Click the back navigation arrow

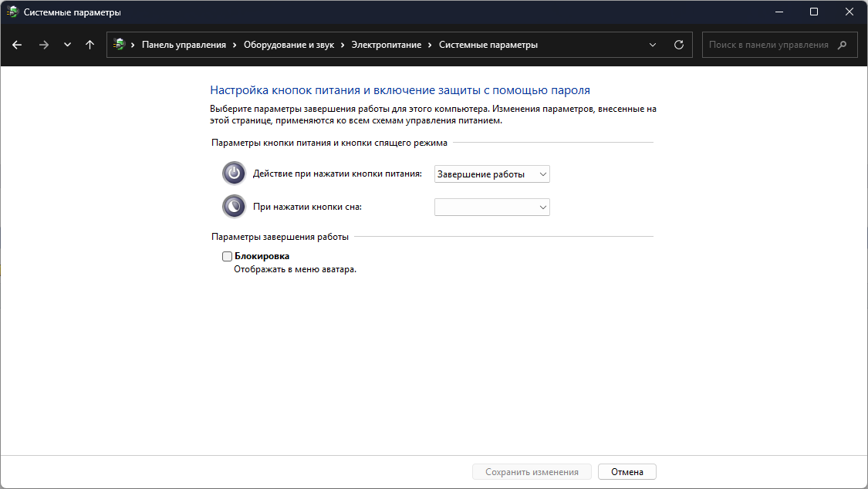(x=17, y=45)
